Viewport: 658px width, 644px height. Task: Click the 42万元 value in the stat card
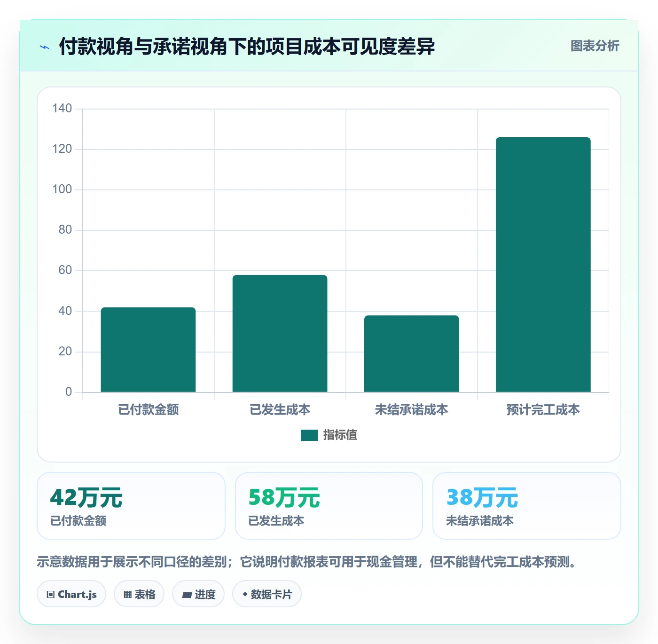86,497
